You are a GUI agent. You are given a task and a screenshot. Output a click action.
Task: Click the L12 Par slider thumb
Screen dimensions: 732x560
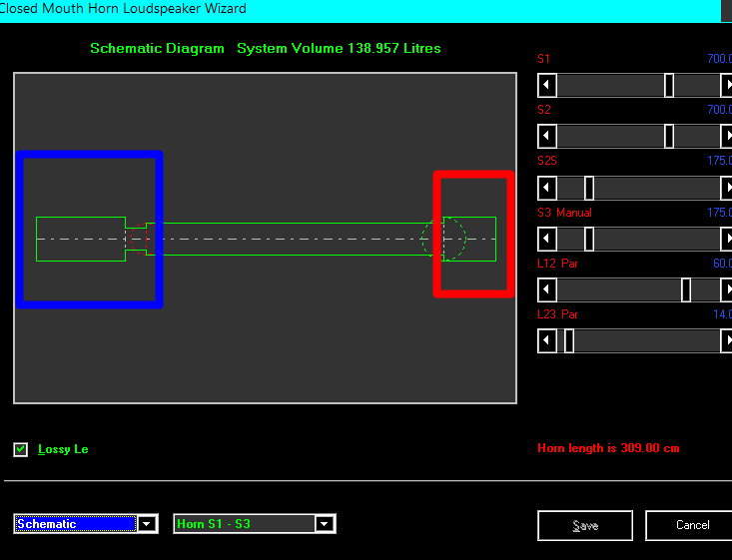click(x=686, y=289)
